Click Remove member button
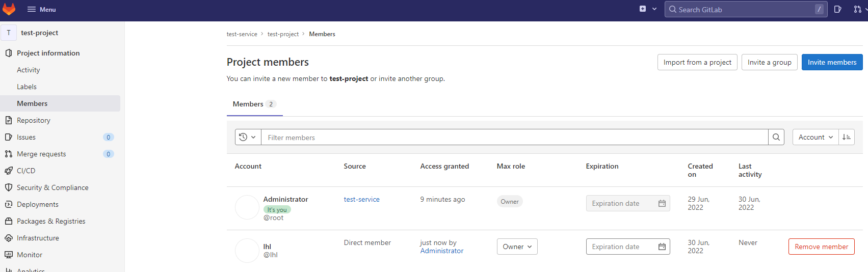868x272 pixels. pyautogui.click(x=821, y=247)
